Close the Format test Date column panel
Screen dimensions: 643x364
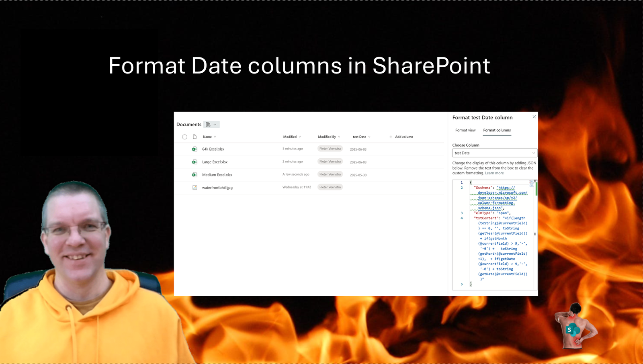(534, 117)
